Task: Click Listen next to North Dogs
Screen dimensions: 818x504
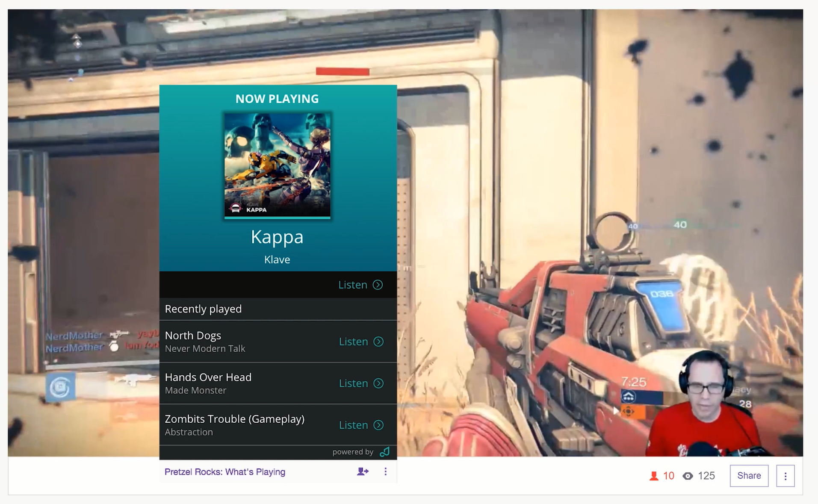Action: (x=361, y=342)
